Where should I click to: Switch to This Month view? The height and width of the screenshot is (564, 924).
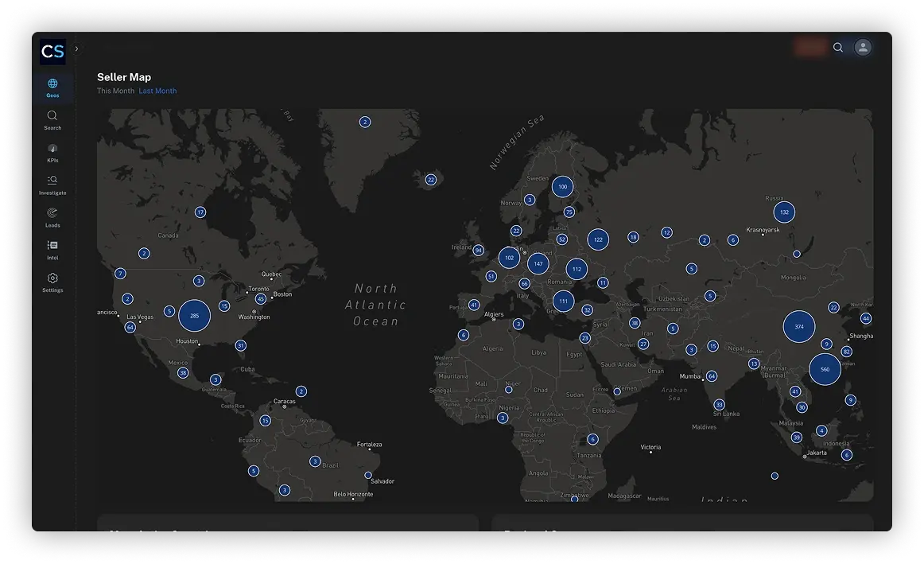click(115, 91)
